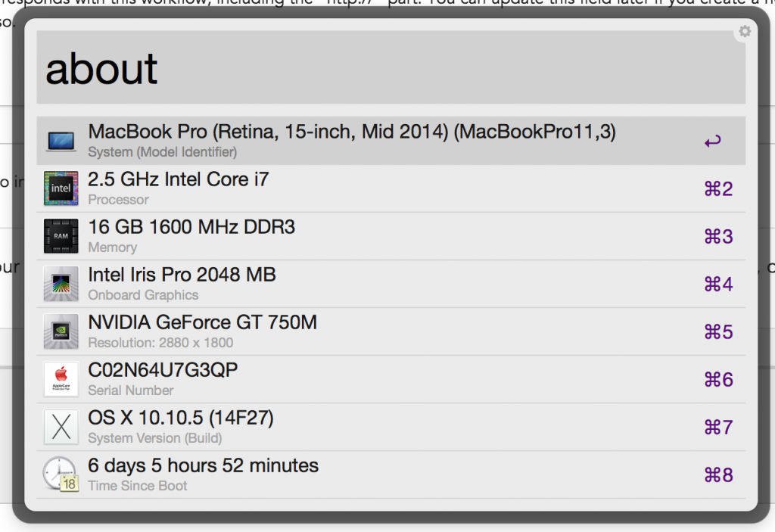This screenshot has width=775, height=532.
Task: Click the MacBook Pro laptop icon
Action: click(x=61, y=142)
